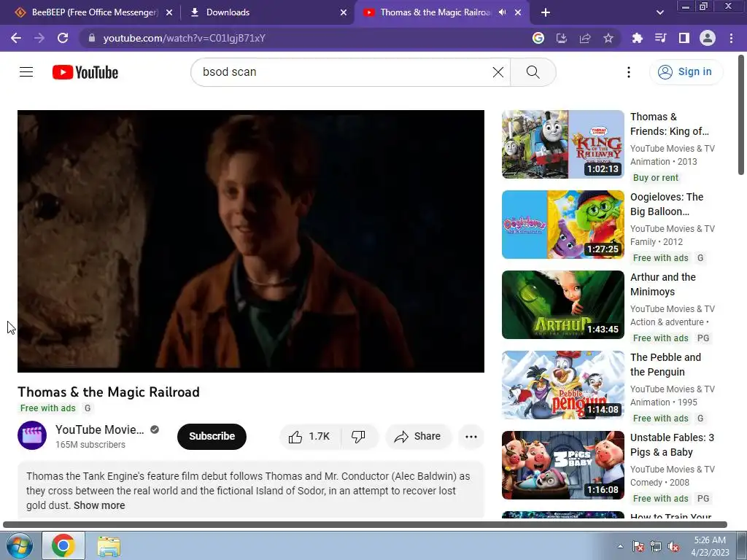Click the YouTube logo
This screenshot has width=747, height=560.
[85, 72]
